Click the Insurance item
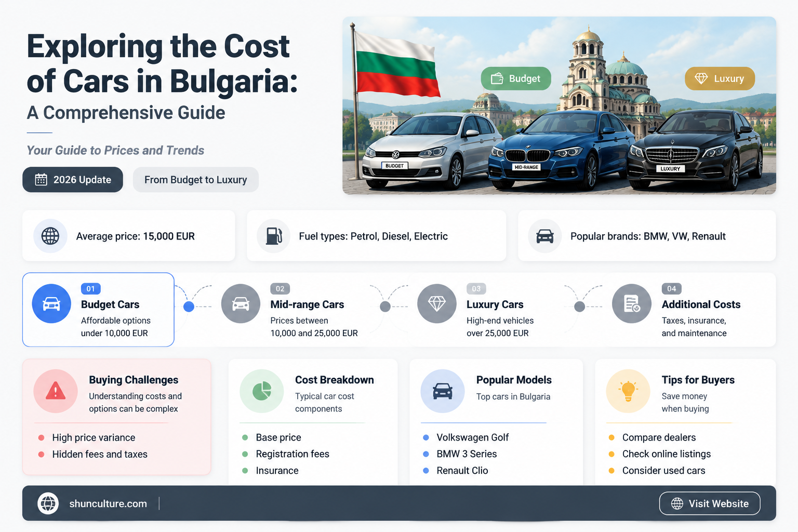Image resolution: width=798 pixels, height=532 pixels. click(x=277, y=471)
